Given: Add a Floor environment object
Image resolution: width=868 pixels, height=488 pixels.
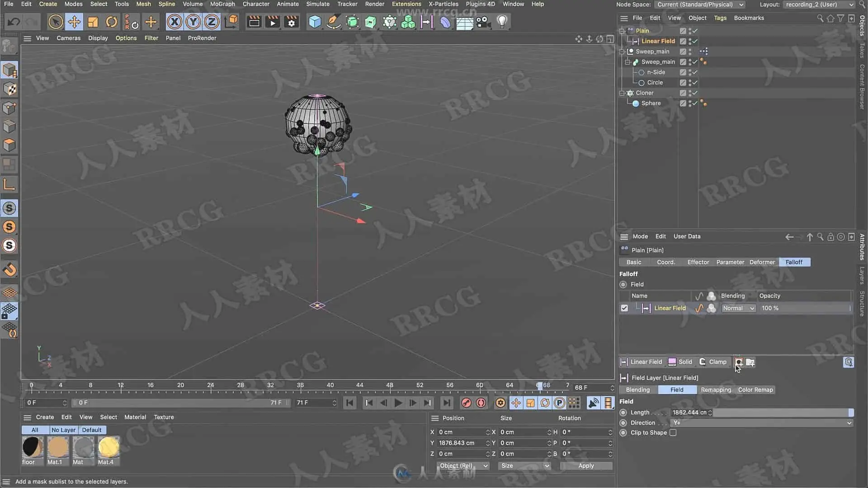Looking at the screenshot, I should pyautogui.click(x=464, y=22).
